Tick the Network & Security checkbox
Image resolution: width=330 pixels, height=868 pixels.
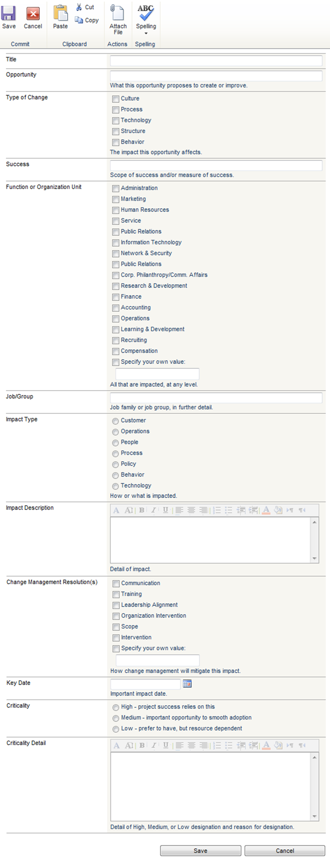click(115, 253)
